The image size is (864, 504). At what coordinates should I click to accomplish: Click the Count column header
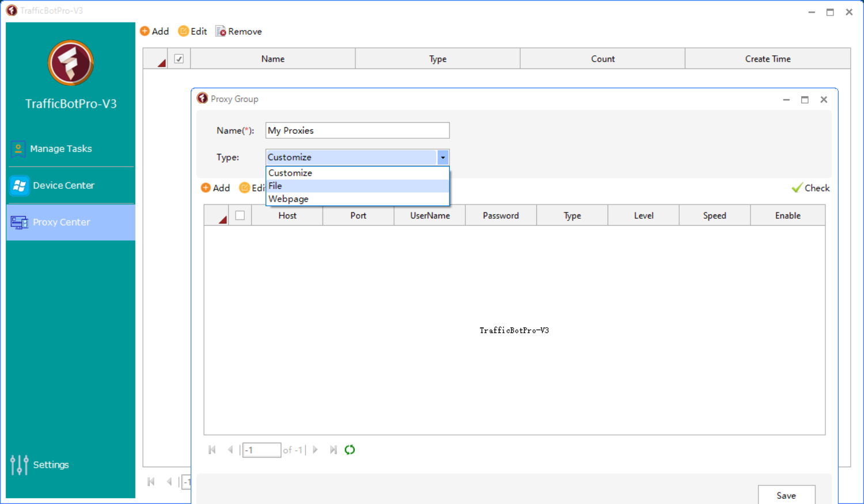(602, 59)
